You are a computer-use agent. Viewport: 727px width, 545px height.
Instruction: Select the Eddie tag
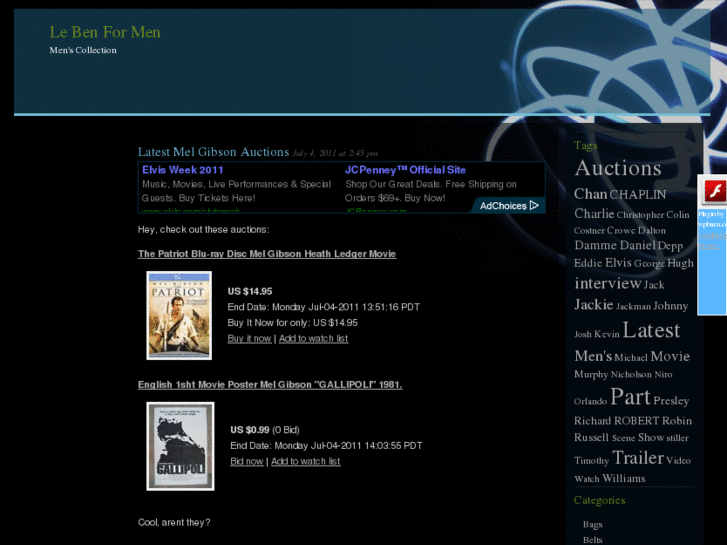coord(588,263)
